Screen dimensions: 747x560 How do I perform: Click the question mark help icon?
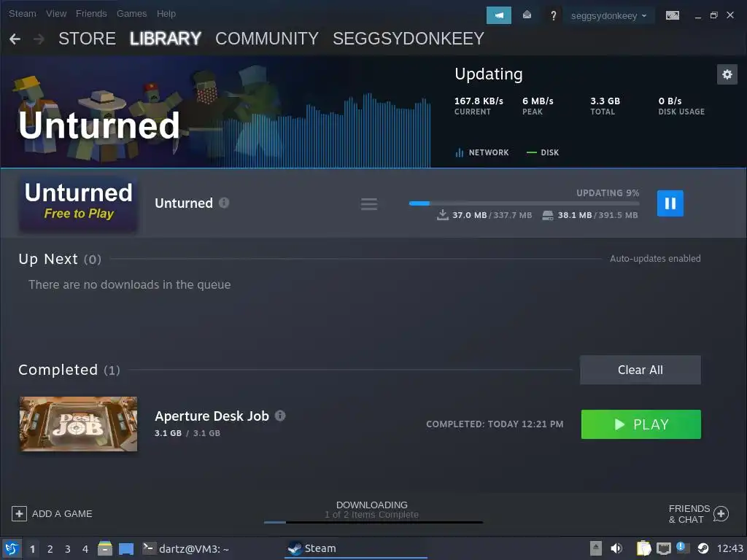(x=553, y=16)
